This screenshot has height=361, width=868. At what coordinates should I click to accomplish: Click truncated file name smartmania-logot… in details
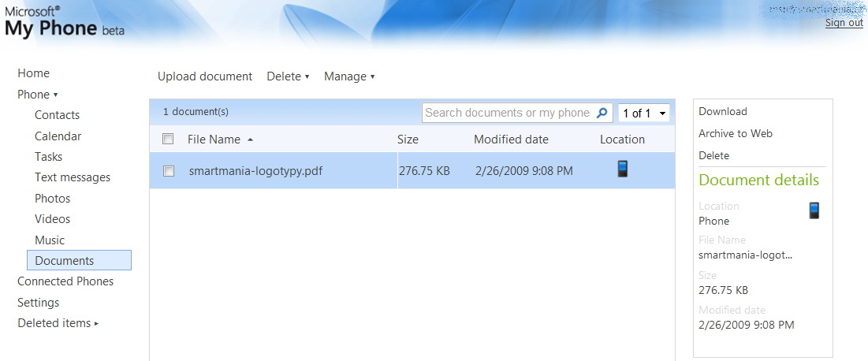click(745, 256)
